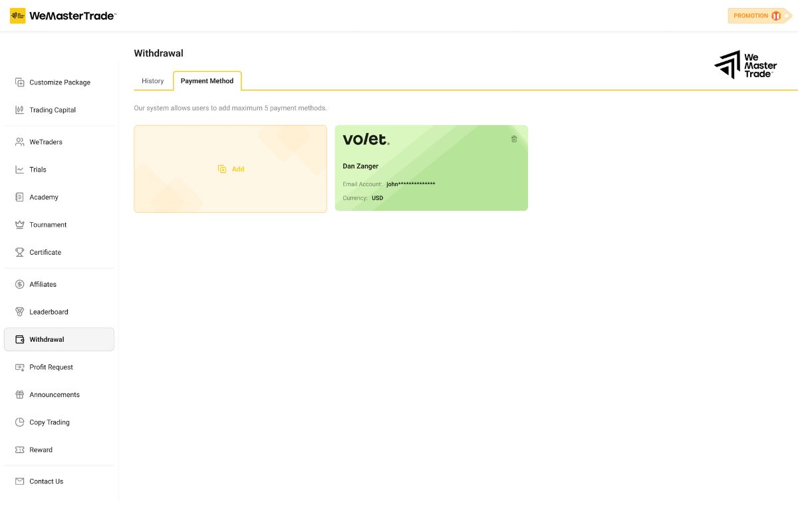This screenshot has height=532, width=798.
Task: Click the Contact Us link
Action: [47, 481]
